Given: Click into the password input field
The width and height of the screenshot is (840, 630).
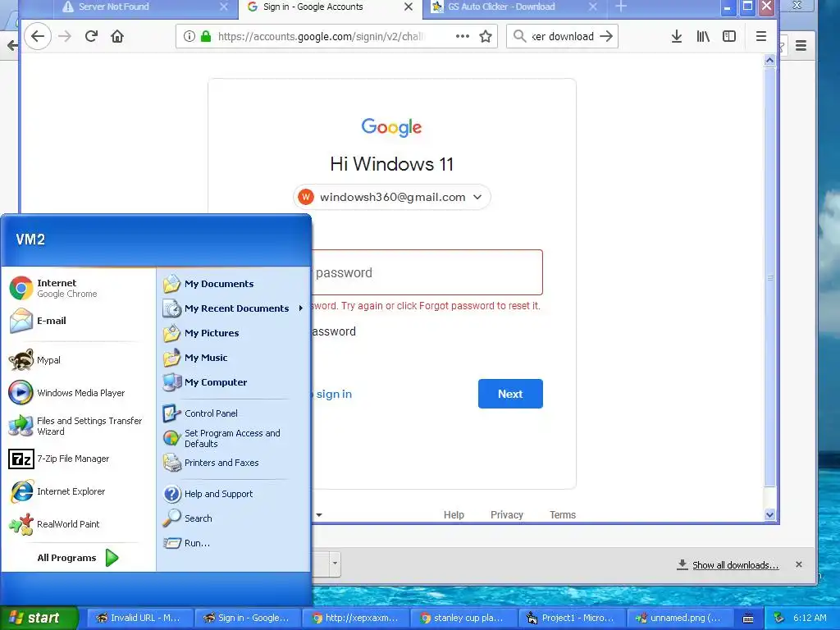Looking at the screenshot, I should [427, 272].
